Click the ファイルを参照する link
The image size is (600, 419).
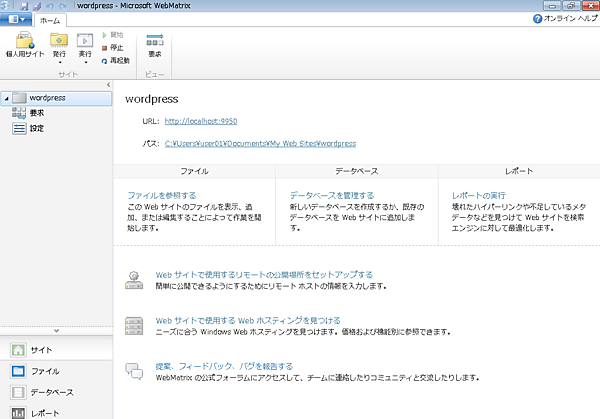[x=161, y=195]
